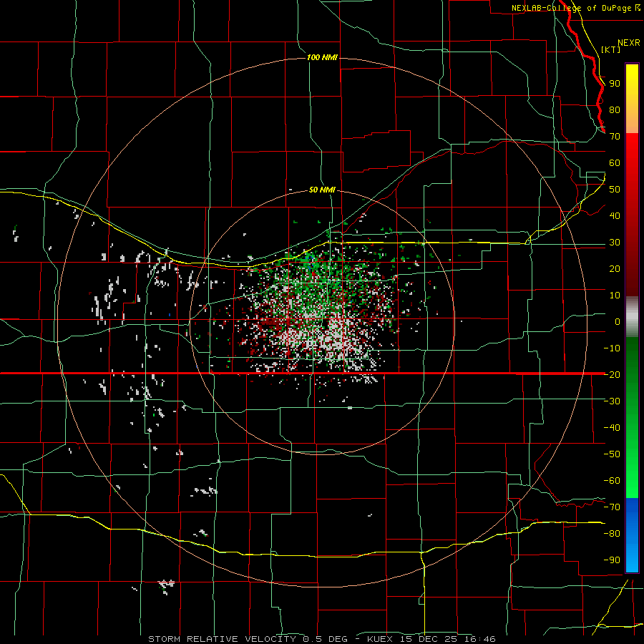
Task: Click the positive 40 scale value
Action: tap(615, 216)
